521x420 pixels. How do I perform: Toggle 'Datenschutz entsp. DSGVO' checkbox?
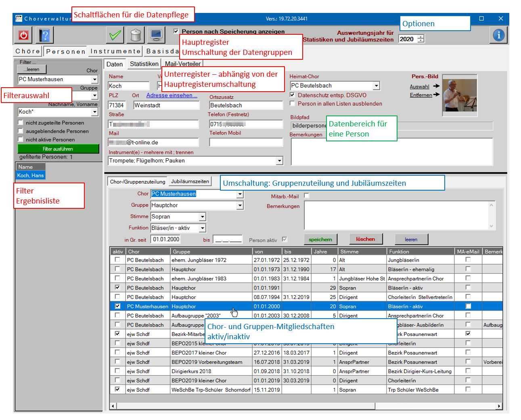[293, 95]
